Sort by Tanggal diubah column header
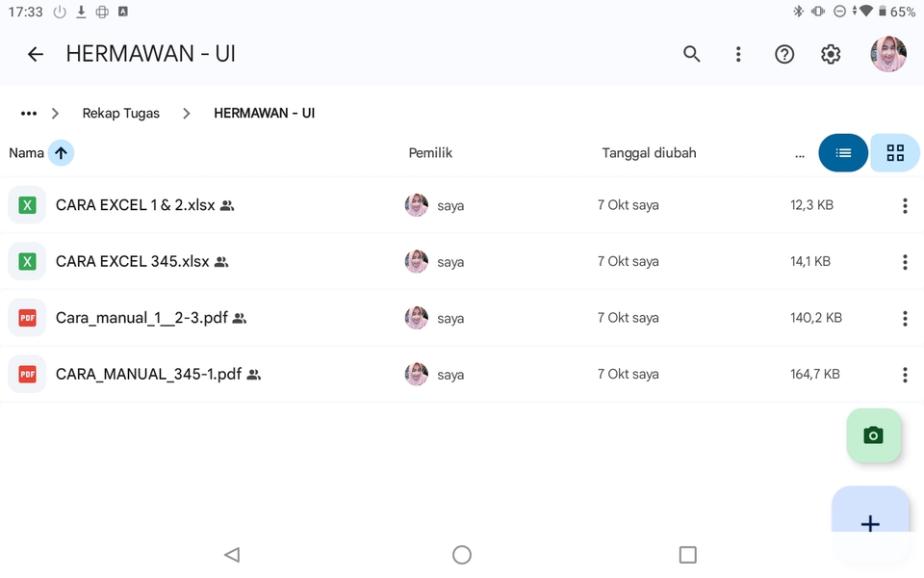The image size is (924, 578). (649, 153)
